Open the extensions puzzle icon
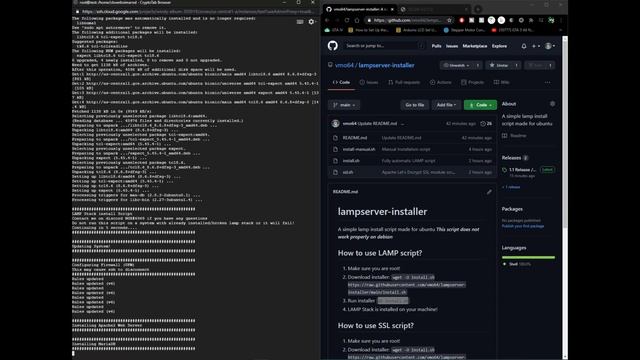Screen dimensions: 640x360 pos(531,20)
